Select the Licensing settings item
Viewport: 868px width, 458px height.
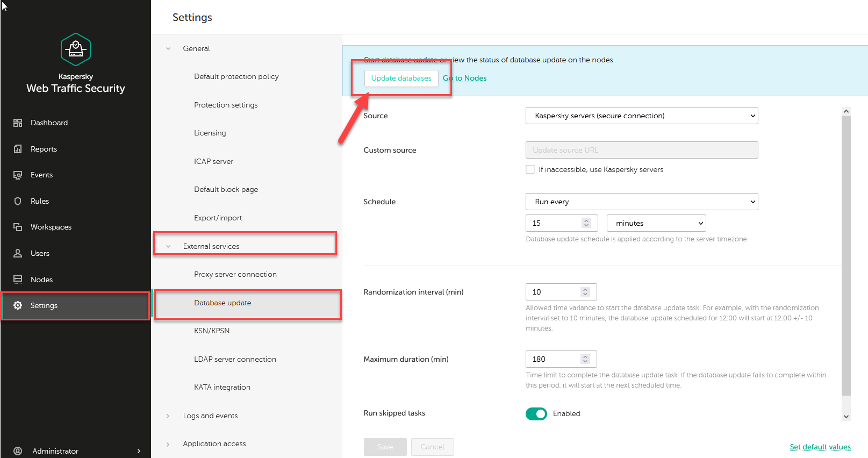210,133
